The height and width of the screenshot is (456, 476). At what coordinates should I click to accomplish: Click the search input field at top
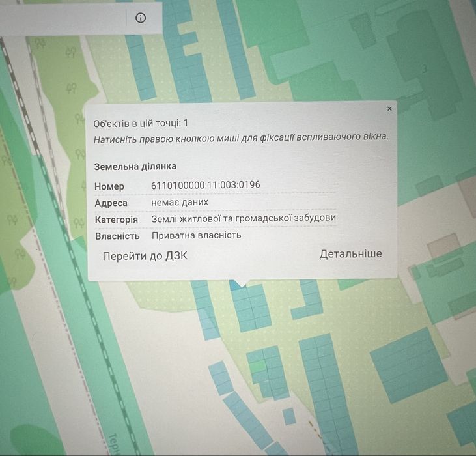click(63, 18)
